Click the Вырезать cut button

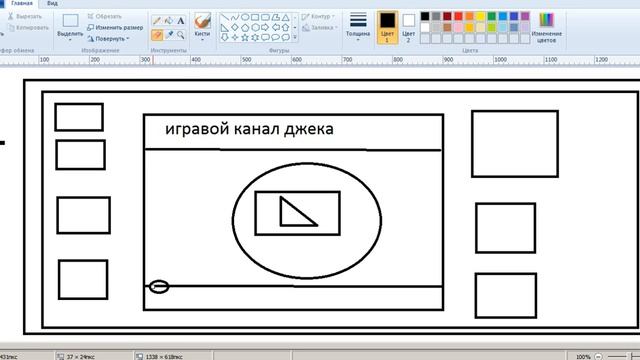click(24, 16)
